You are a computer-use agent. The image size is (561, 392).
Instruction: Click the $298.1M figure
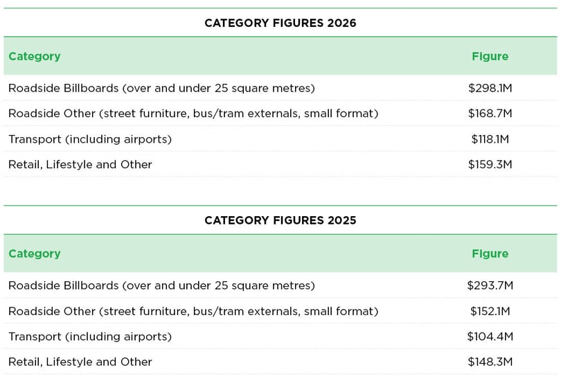tap(490, 88)
